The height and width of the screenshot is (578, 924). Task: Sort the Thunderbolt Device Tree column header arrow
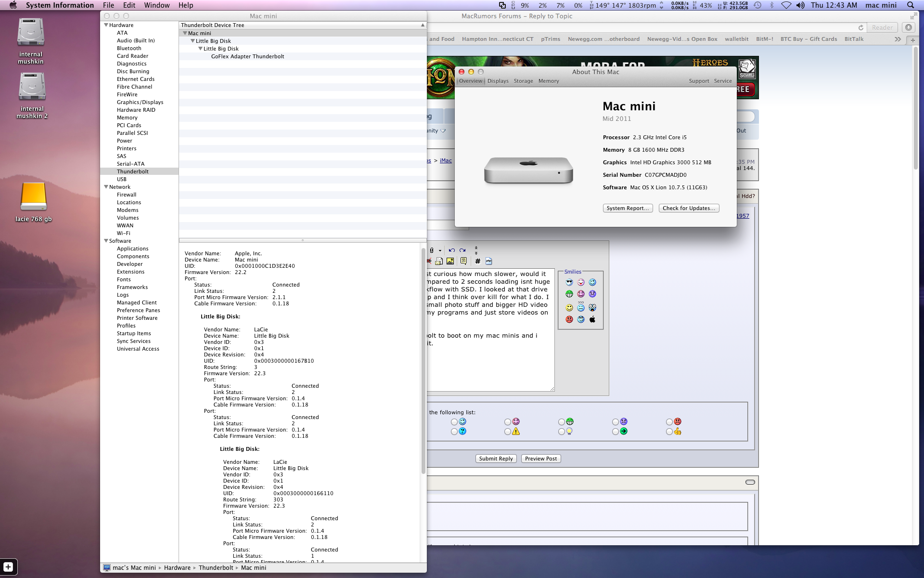[423, 25]
